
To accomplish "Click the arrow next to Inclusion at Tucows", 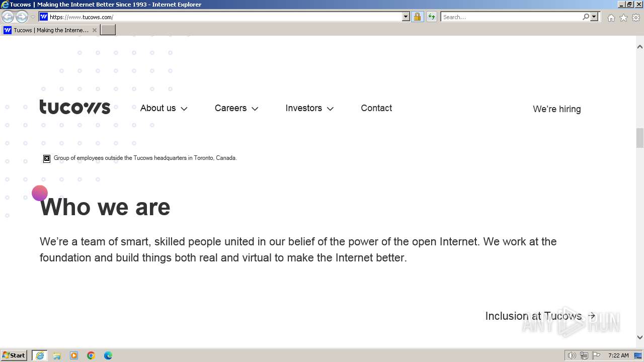I will [592, 316].
